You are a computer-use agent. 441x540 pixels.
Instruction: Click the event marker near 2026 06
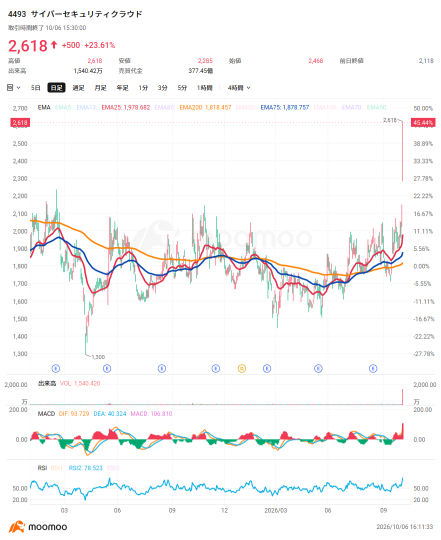point(318,368)
